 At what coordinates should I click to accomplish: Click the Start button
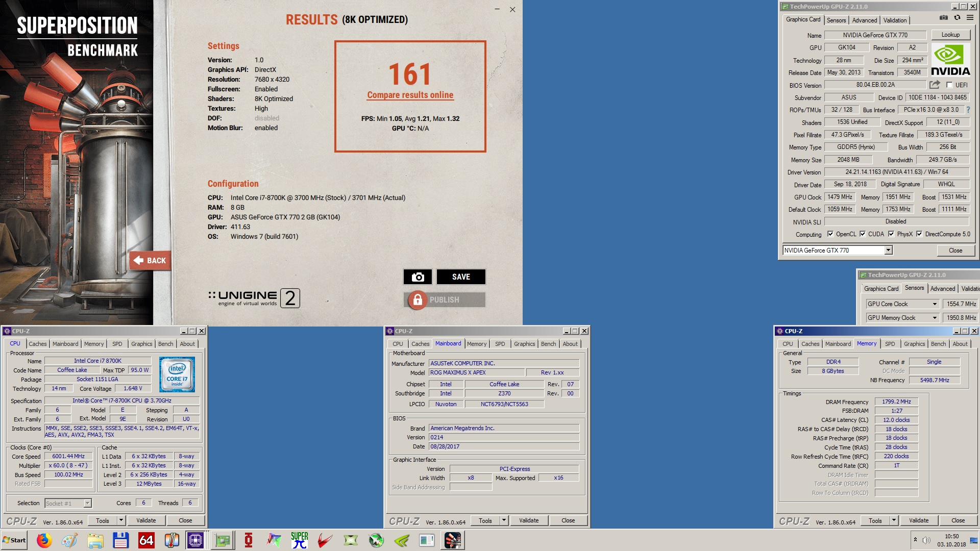click(x=14, y=540)
